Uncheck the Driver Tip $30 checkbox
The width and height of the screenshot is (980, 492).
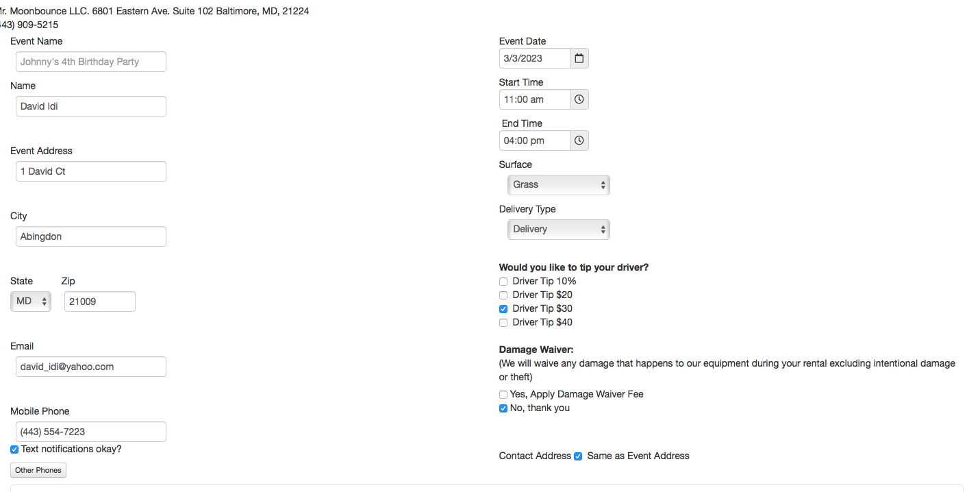(503, 309)
